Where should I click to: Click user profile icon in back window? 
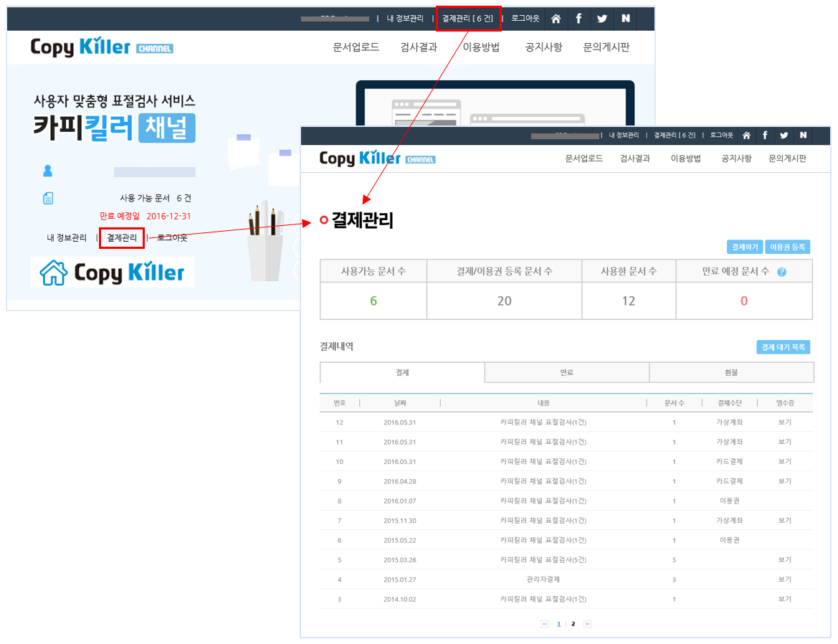47,171
